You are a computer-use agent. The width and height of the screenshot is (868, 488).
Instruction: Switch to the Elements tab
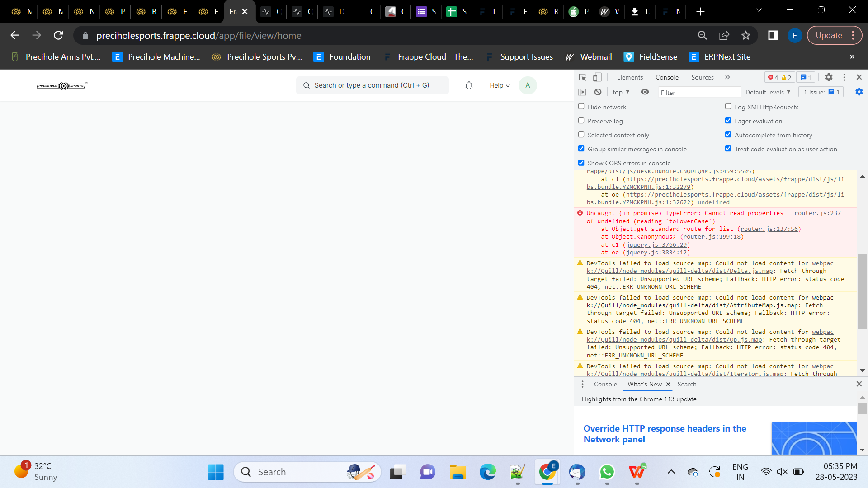click(629, 77)
